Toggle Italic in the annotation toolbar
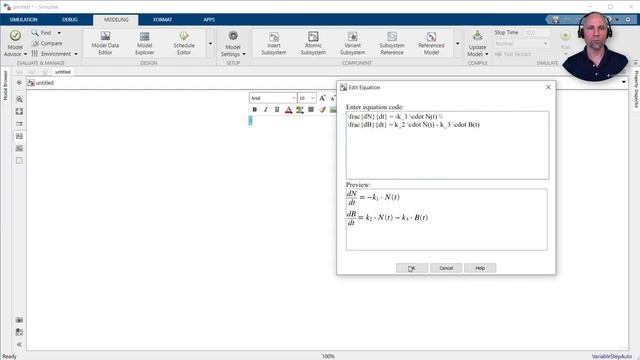The width and height of the screenshot is (640, 360). (x=266, y=109)
